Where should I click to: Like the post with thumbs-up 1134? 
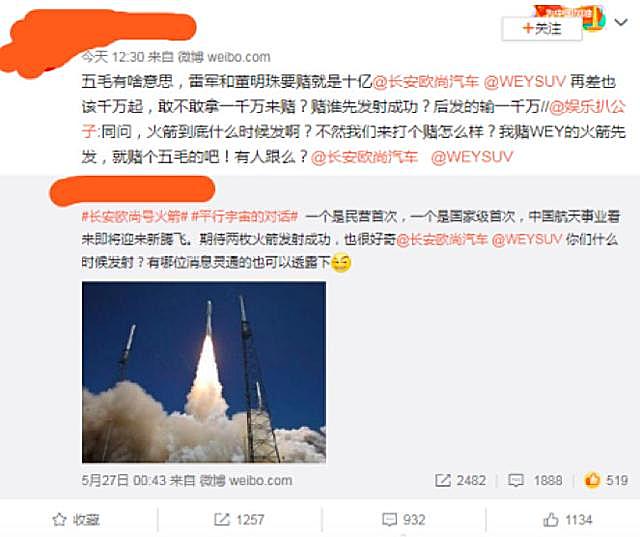pyautogui.click(x=551, y=519)
